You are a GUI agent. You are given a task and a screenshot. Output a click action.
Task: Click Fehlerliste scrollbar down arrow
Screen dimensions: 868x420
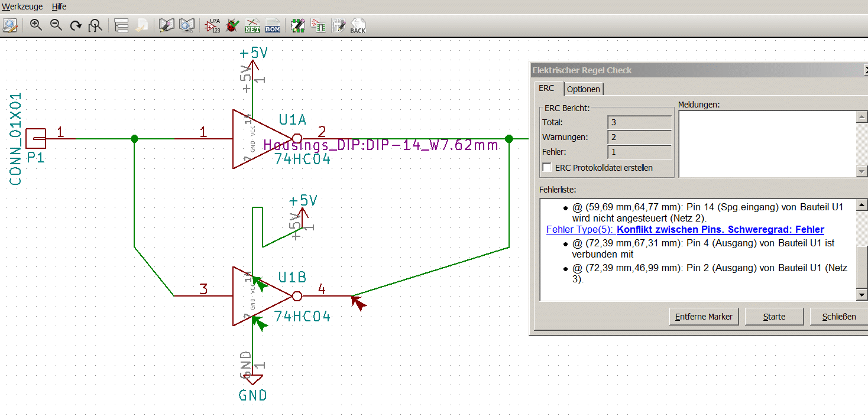pyautogui.click(x=862, y=294)
